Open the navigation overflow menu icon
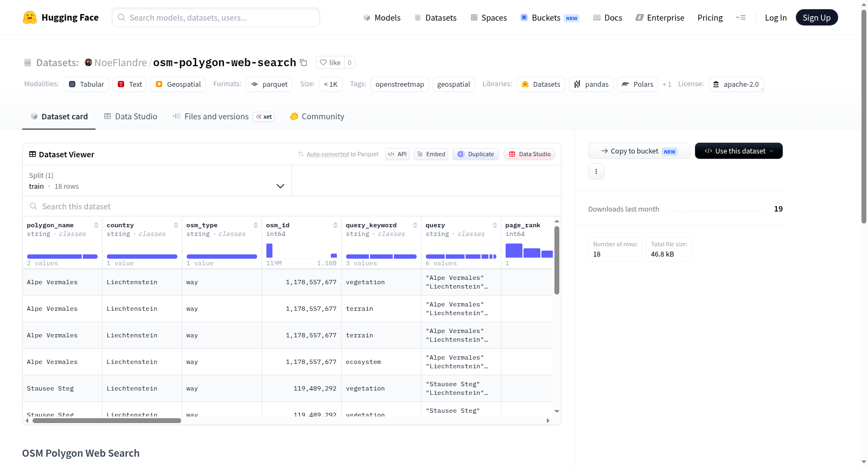The image size is (868, 467). click(741, 17)
